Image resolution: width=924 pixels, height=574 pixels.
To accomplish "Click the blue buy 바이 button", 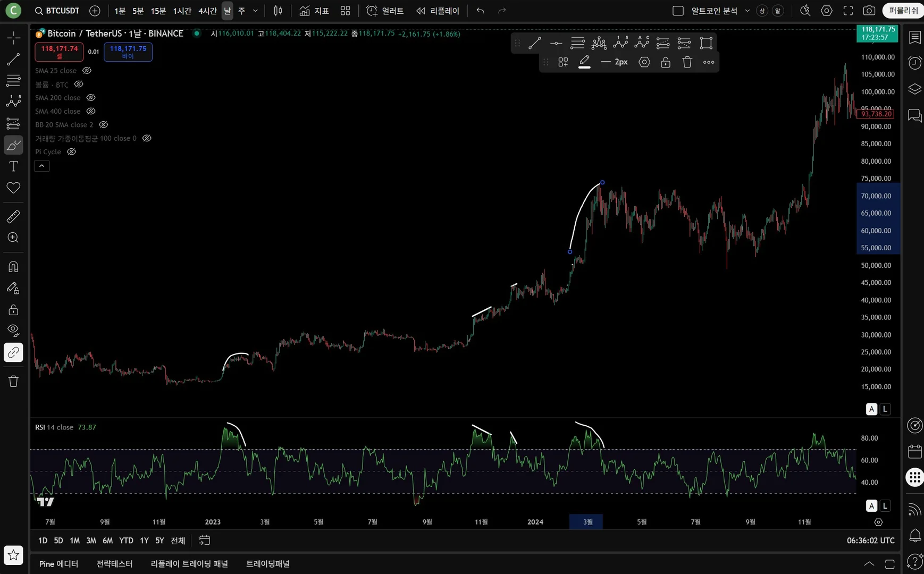I will 128,52.
